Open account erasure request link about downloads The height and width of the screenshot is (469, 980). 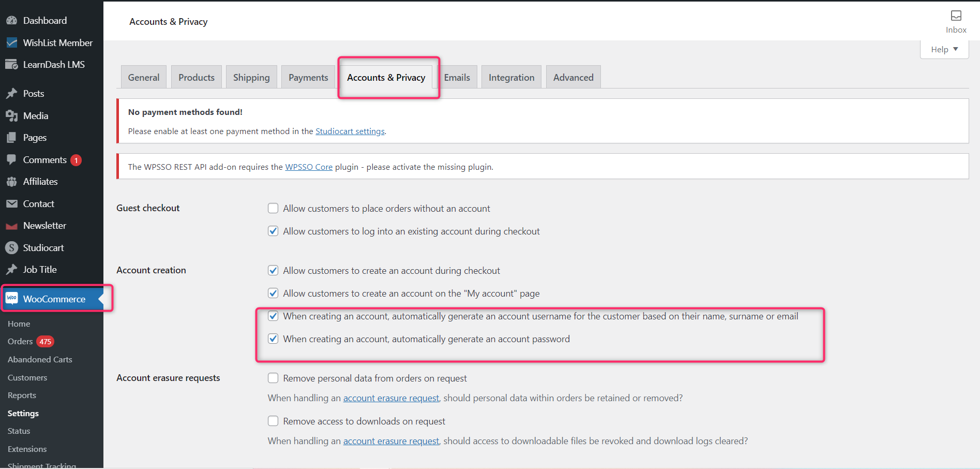(391, 441)
